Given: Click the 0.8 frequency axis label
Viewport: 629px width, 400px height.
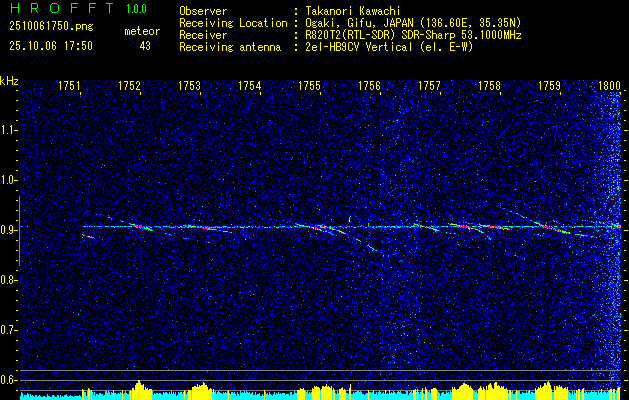Looking at the screenshot, I should [x=7, y=280].
